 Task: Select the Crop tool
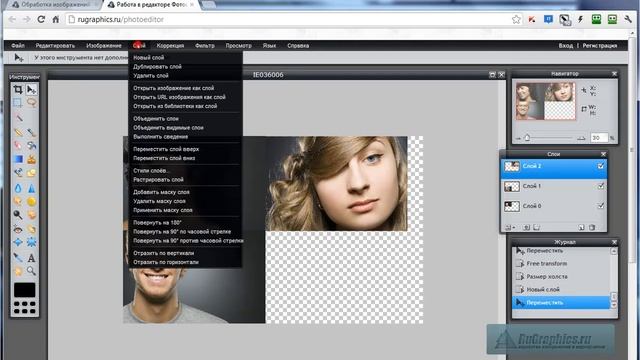pyautogui.click(x=18, y=89)
